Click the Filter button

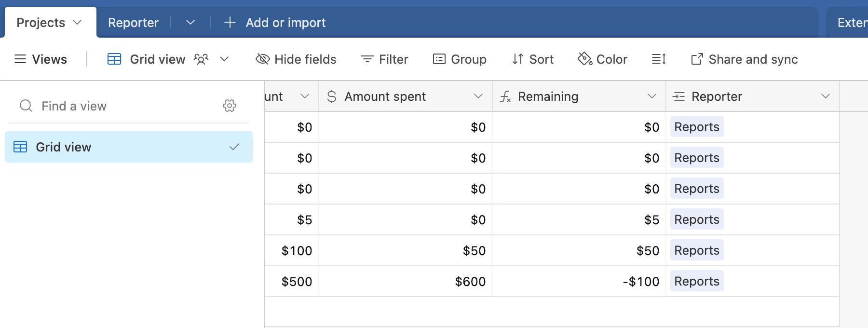[385, 59]
